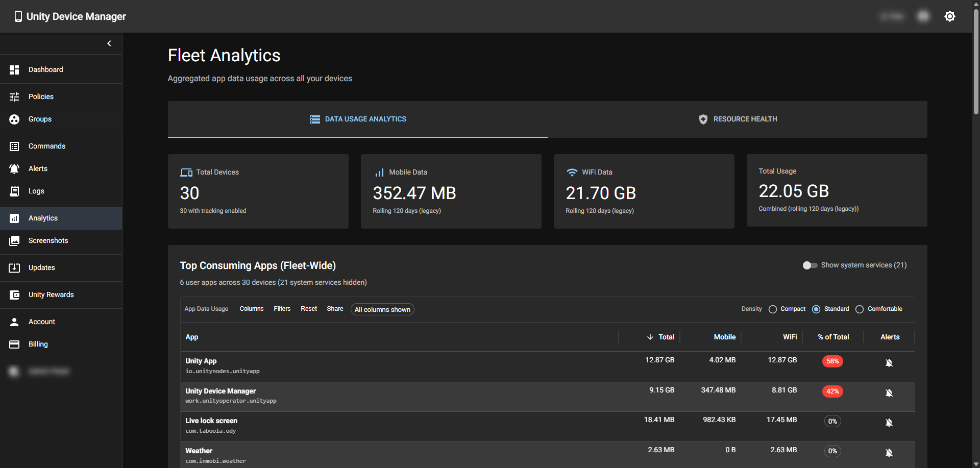980x468 pixels.
Task: Enable the Show system services toggle
Action: (x=810, y=265)
